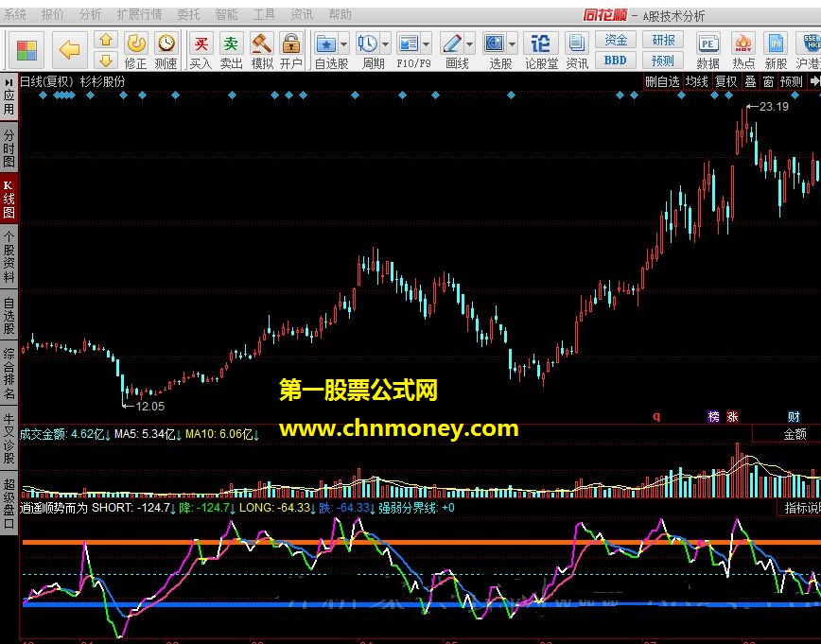Open the F10/F9 info icon
Viewport: 821px width, 644px height.
(409, 44)
